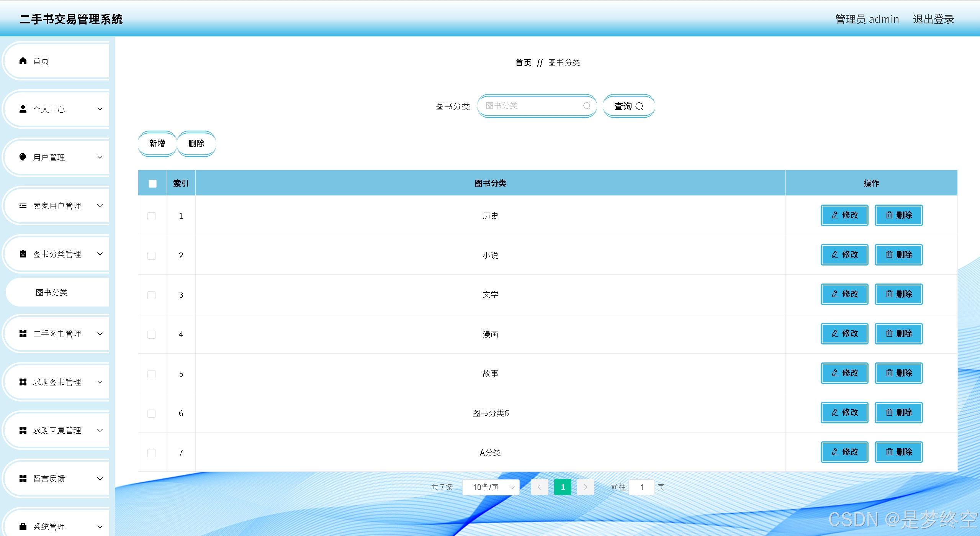The height and width of the screenshot is (536, 980).
Task: Expand the 用户管理 menu chevron
Action: tap(100, 157)
